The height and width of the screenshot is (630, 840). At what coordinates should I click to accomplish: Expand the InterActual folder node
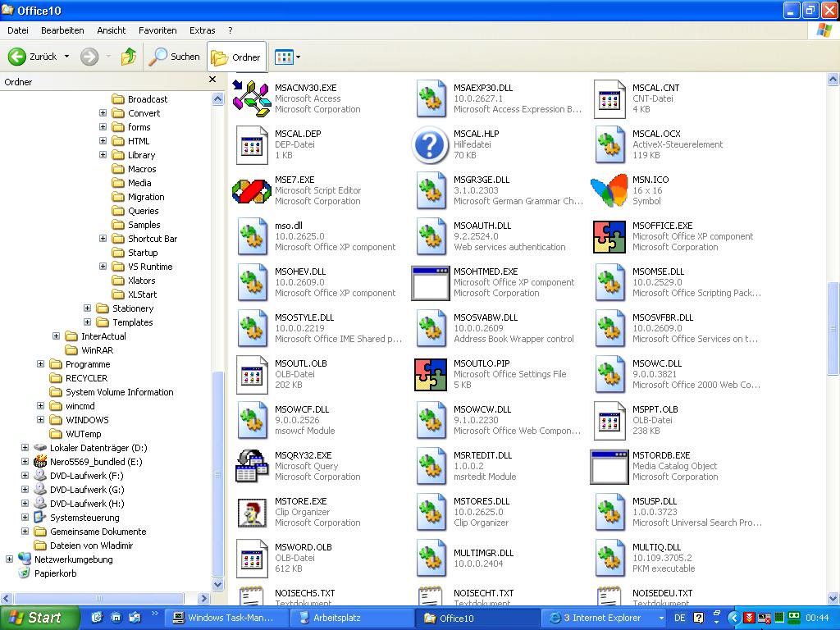pos(57,336)
